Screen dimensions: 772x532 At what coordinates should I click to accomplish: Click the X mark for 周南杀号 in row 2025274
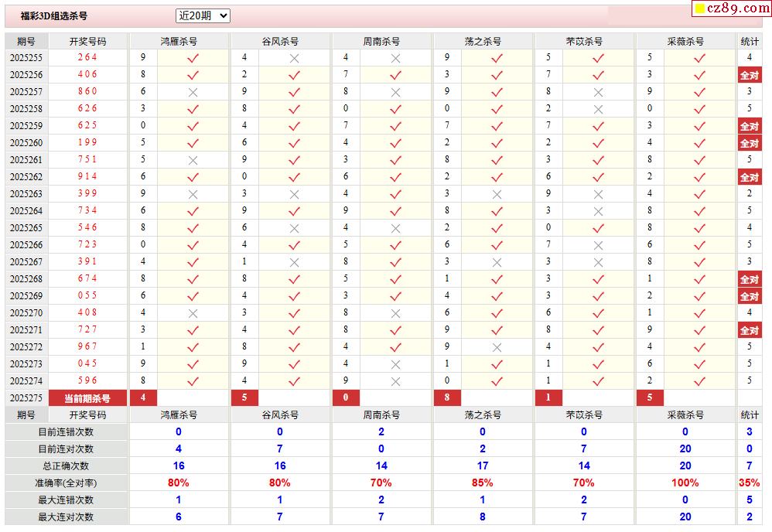tap(395, 381)
